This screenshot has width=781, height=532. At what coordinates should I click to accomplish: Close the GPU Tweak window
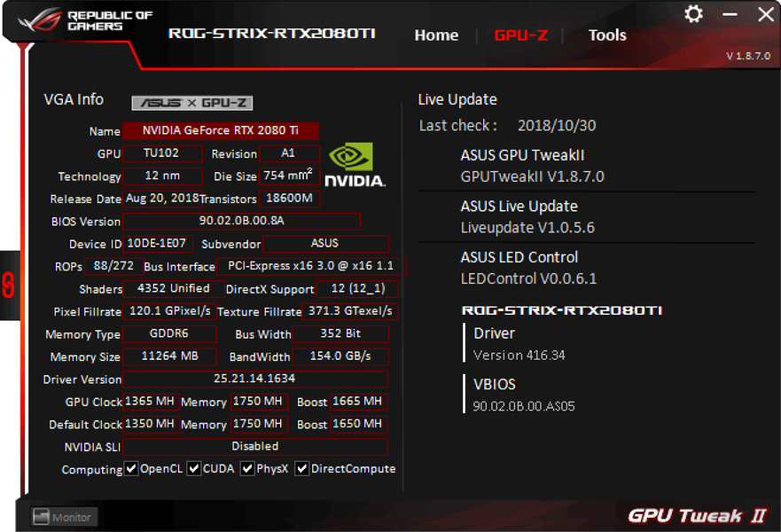pyautogui.click(x=766, y=14)
